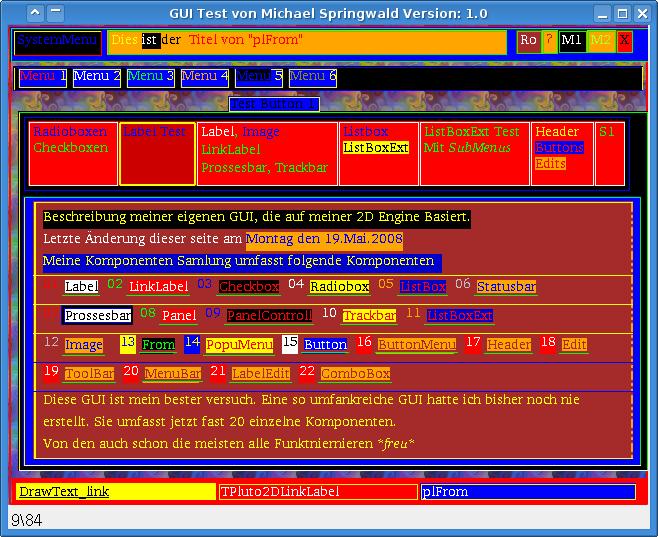Select the 'Label Test' tab
This screenshot has height=537, width=658.
(x=157, y=153)
